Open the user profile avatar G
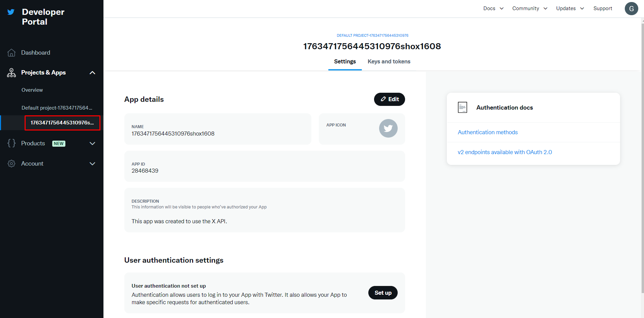 tap(631, 9)
